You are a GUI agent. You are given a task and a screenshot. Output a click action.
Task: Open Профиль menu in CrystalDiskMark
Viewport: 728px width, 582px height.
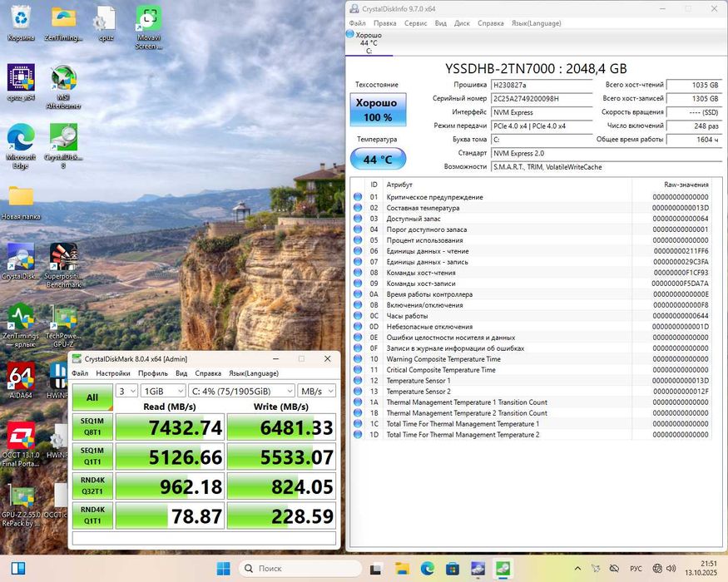[152, 373]
